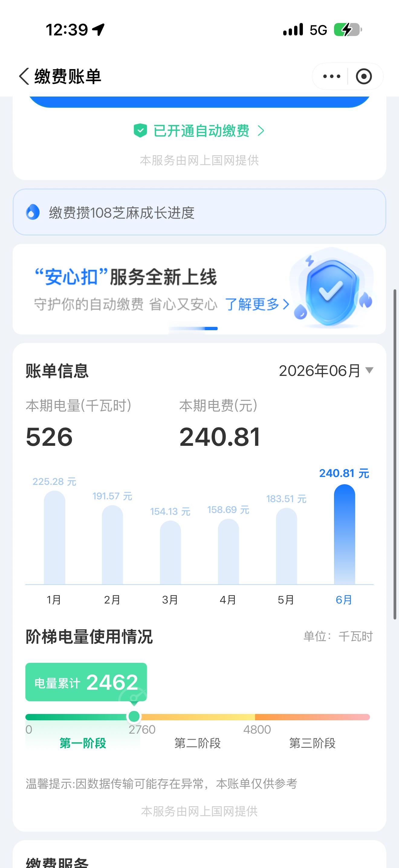Tap the chevron next to 已开通自动缴费
Image resolution: width=399 pixels, height=868 pixels.
point(261,131)
